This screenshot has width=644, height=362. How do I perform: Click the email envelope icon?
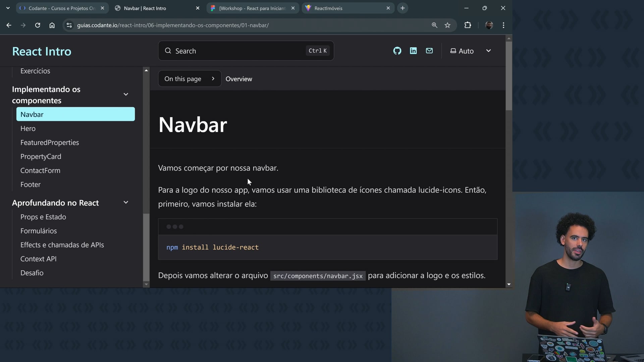(x=429, y=51)
